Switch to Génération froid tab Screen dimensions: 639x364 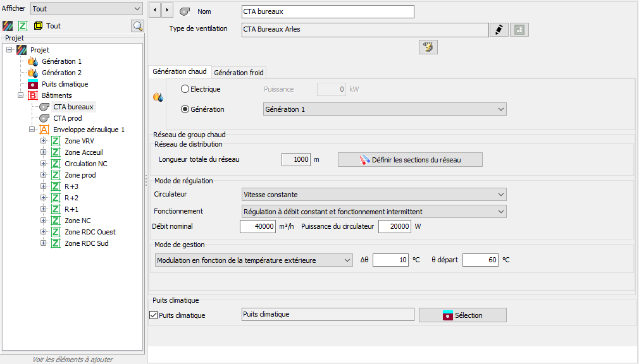tap(239, 73)
